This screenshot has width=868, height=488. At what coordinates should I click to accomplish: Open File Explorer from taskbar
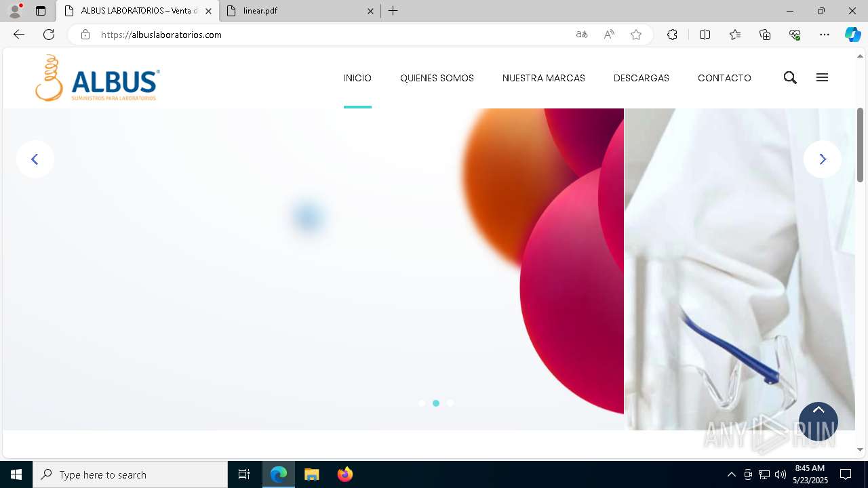(312, 474)
